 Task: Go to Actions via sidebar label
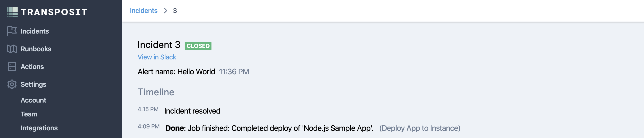click(x=32, y=67)
